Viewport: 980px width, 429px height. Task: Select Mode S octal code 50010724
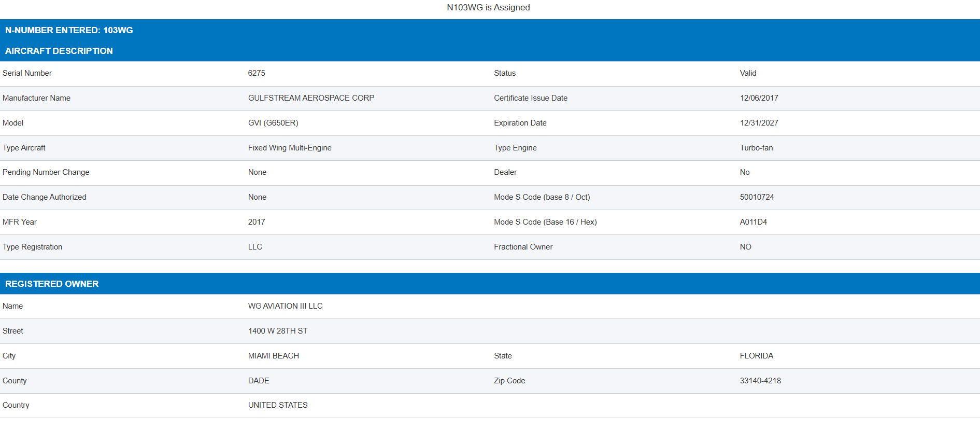(757, 197)
